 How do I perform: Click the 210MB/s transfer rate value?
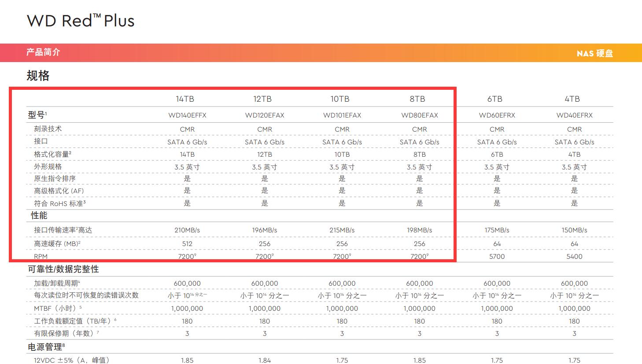pyautogui.click(x=187, y=230)
